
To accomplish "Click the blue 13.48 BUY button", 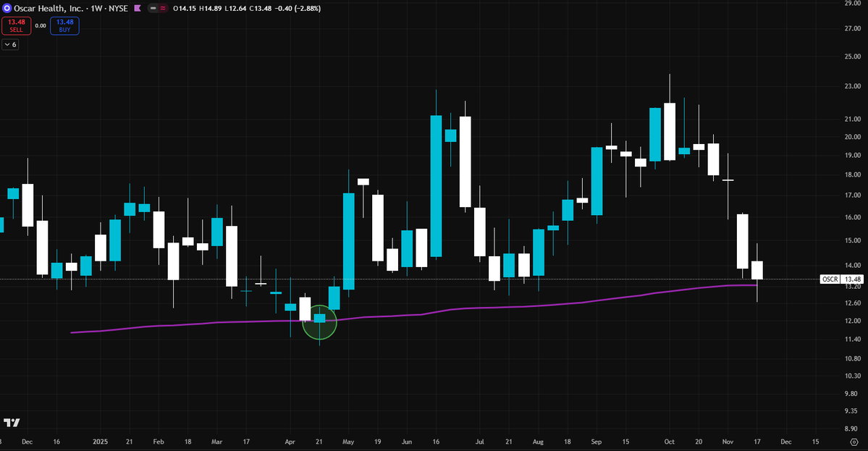I will pyautogui.click(x=64, y=25).
